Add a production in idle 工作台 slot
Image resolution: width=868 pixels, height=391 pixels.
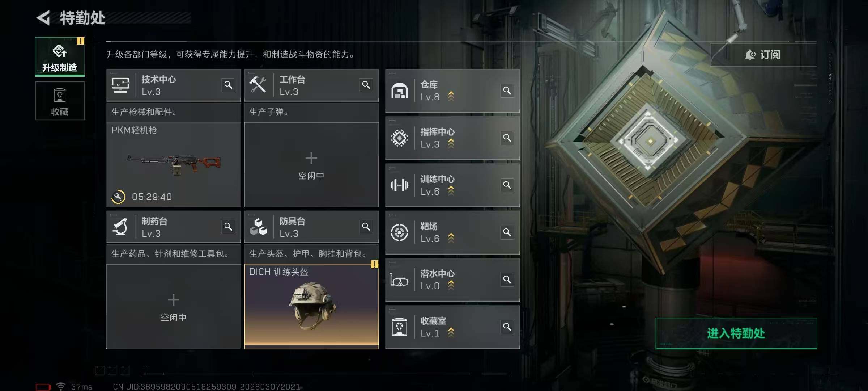click(311, 165)
